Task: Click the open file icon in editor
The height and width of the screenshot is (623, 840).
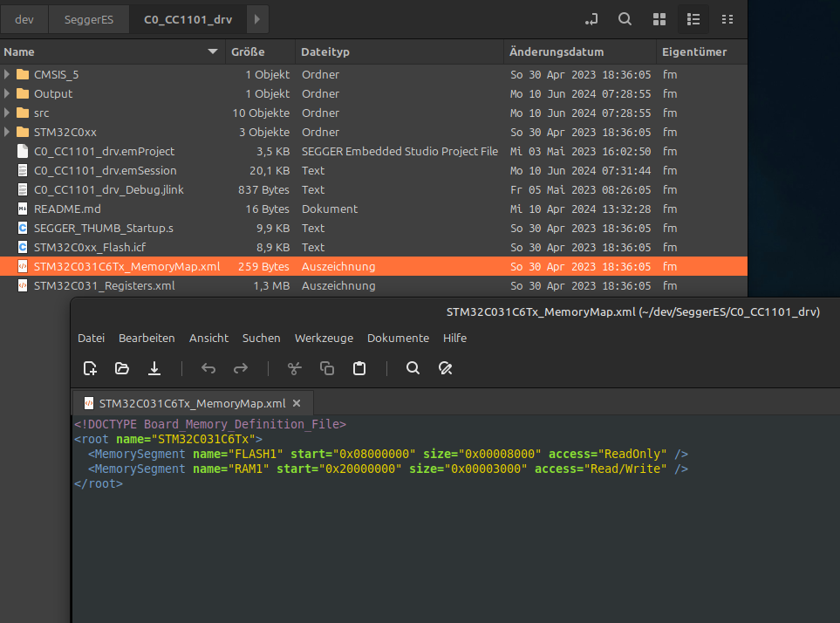Action: (x=122, y=368)
